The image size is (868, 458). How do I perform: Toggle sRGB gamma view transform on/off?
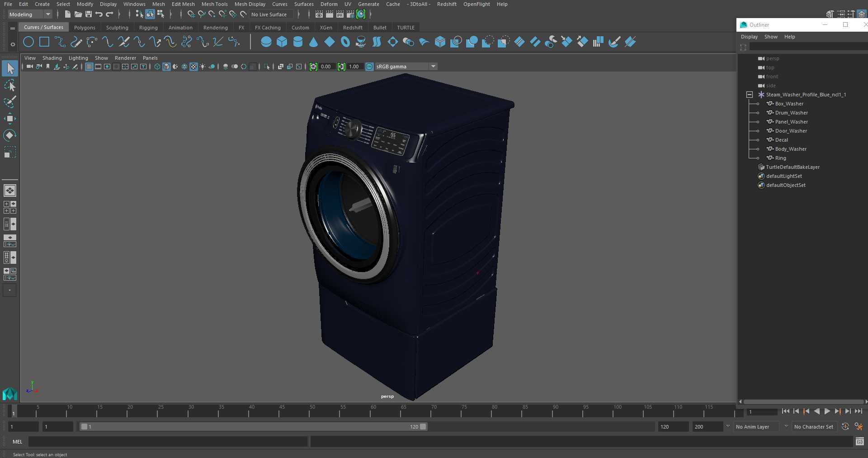369,67
